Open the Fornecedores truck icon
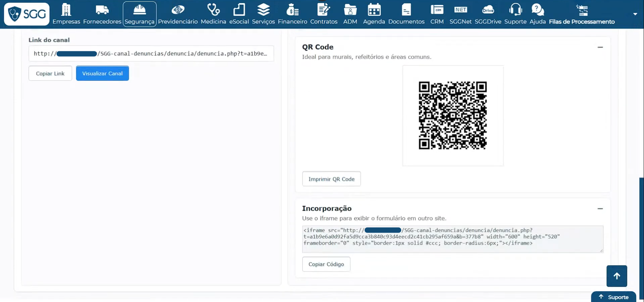The height and width of the screenshot is (302, 644). 102,10
